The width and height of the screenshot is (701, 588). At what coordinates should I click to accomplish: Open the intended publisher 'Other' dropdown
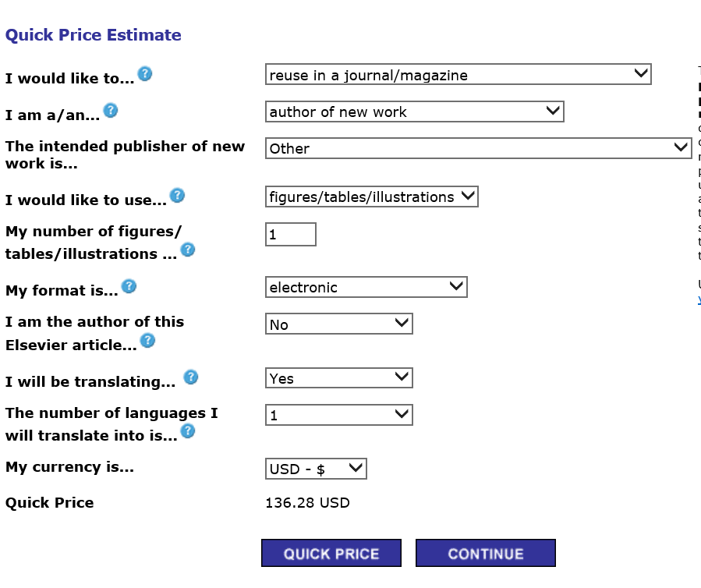coord(478,148)
